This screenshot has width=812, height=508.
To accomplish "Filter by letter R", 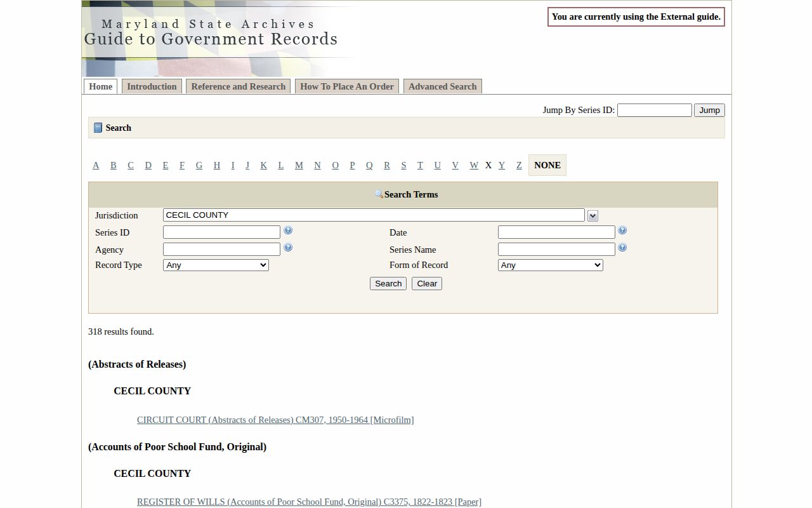I will 387,165.
